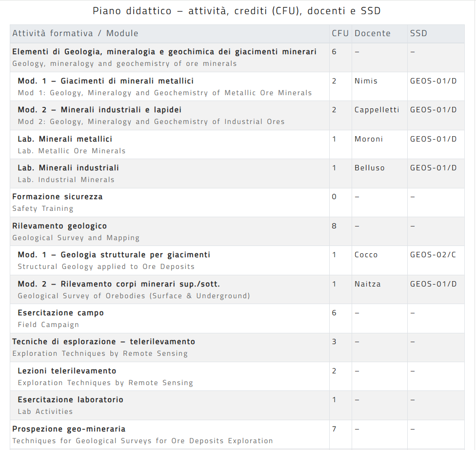Click the docente name Nimis
476x450 pixels.
(366, 81)
